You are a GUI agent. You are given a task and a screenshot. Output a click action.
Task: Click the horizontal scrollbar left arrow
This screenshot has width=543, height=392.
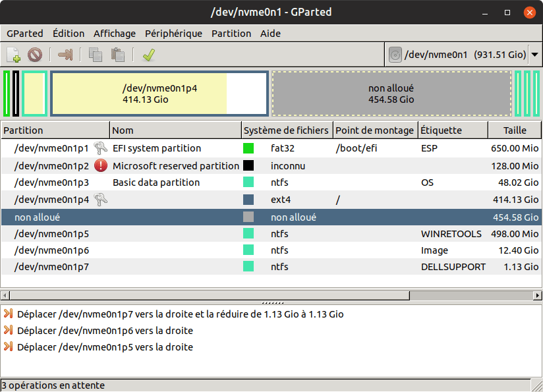5,295
